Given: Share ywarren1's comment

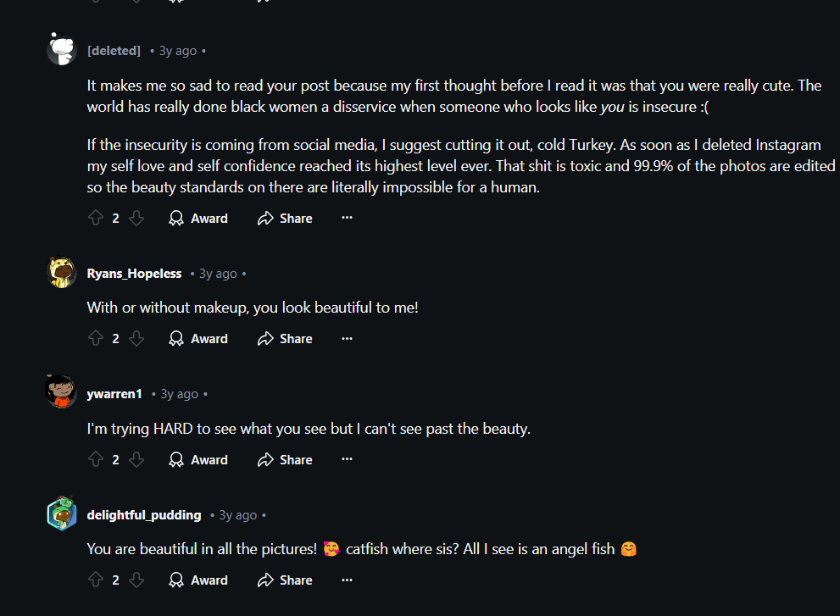Looking at the screenshot, I should click(x=285, y=460).
